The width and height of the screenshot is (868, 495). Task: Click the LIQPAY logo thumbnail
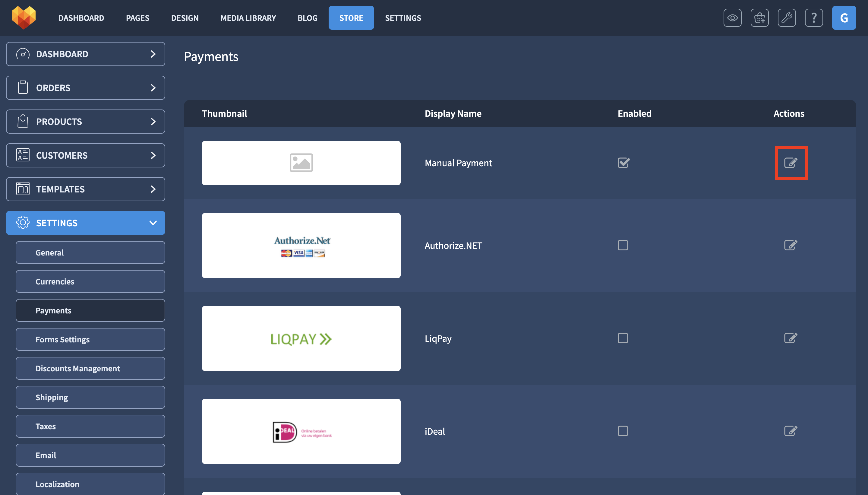(x=301, y=338)
